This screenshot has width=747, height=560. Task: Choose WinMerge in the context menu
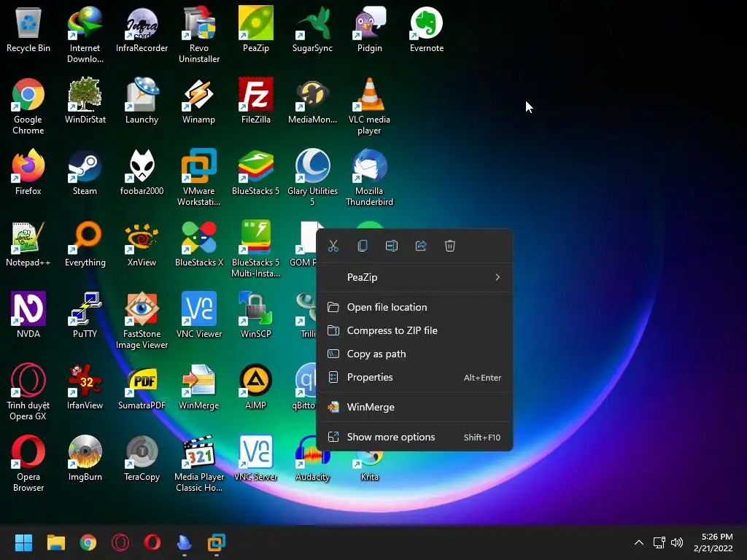(414, 407)
